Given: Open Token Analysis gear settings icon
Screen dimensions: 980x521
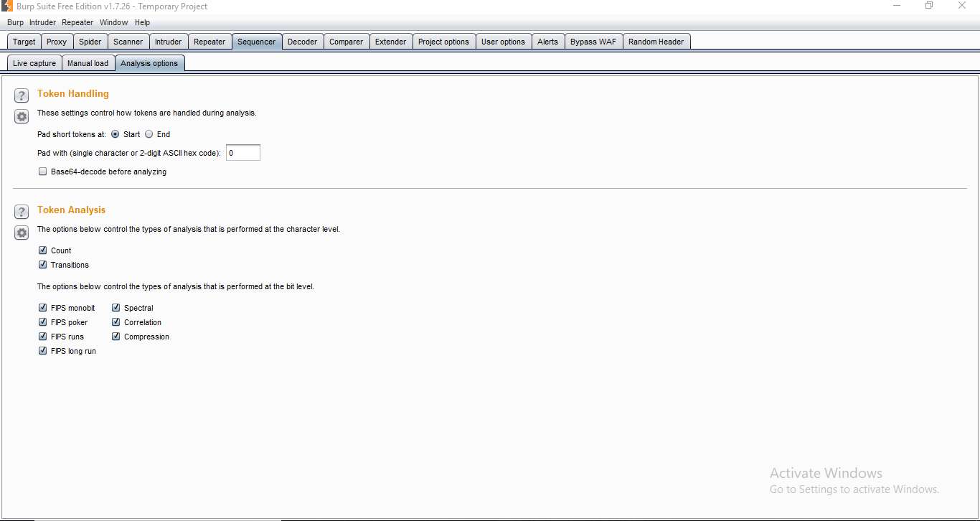Looking at the screenshot, I should pos(22,233).
